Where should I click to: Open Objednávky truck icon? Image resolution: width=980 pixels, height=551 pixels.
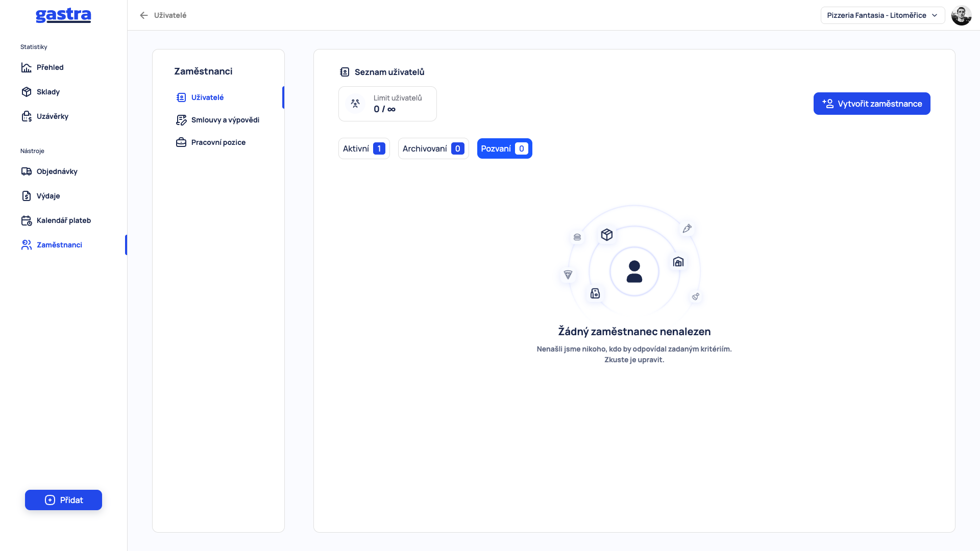pyautogui.click(x=27, y=171)
